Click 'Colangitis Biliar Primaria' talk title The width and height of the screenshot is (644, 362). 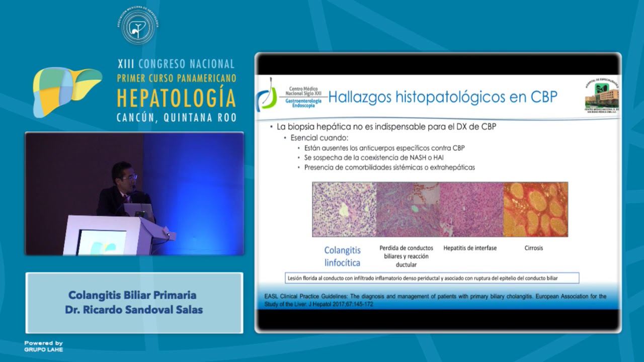tap(132, 295)
